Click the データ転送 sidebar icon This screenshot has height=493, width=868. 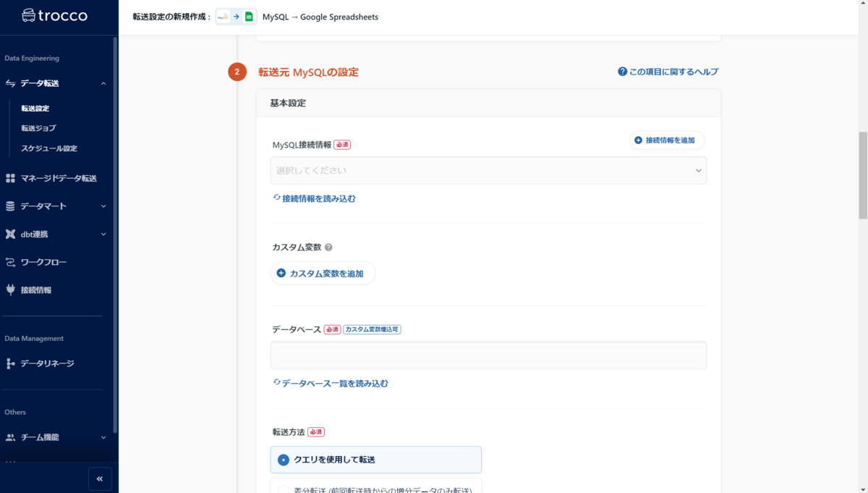click(10, 83)
